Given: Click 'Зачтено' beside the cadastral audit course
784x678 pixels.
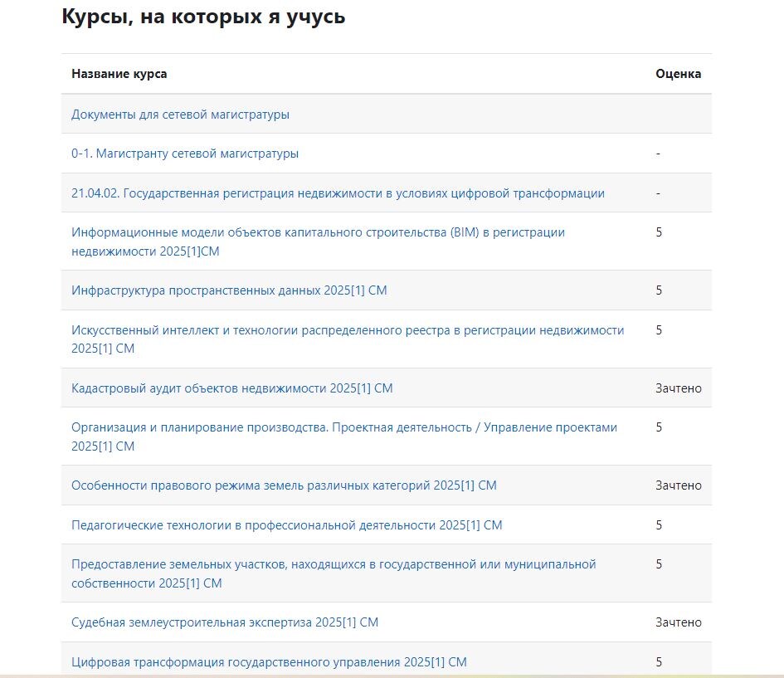Looking at the screenshot, I should [679, 388].
